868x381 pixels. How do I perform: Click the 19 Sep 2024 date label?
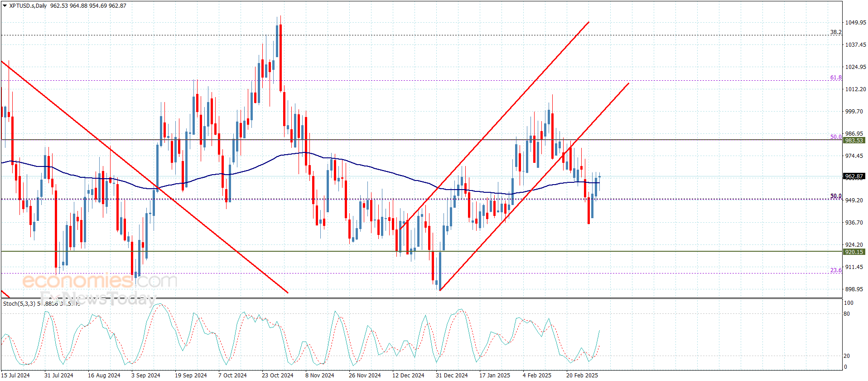191,375
